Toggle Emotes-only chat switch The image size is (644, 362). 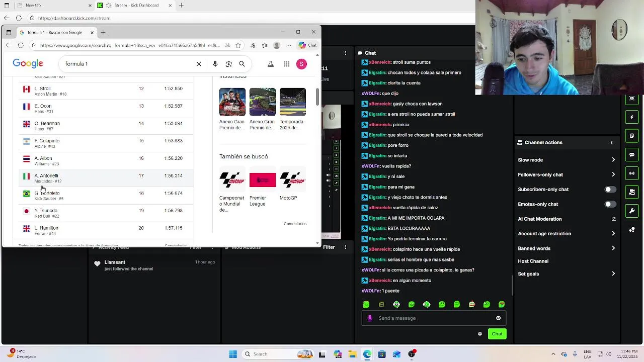pos(610,204)
